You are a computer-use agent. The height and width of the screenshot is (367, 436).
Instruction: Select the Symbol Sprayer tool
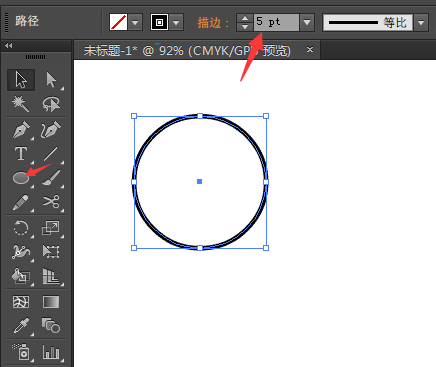(21, 351)
